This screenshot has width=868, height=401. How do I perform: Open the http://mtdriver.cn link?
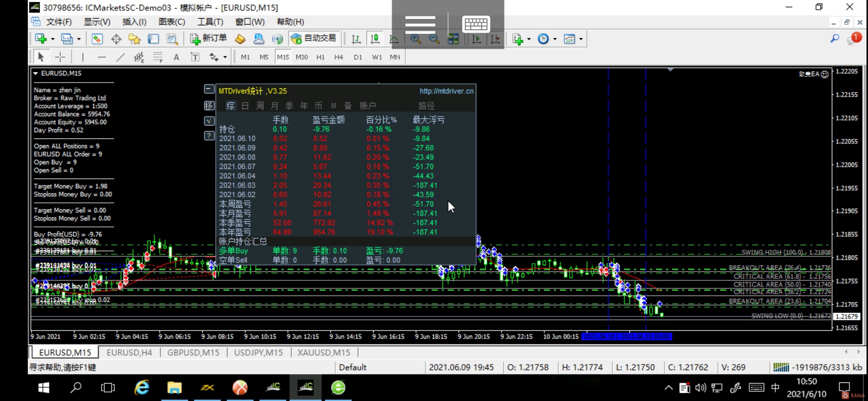click(x=446, y=91)
